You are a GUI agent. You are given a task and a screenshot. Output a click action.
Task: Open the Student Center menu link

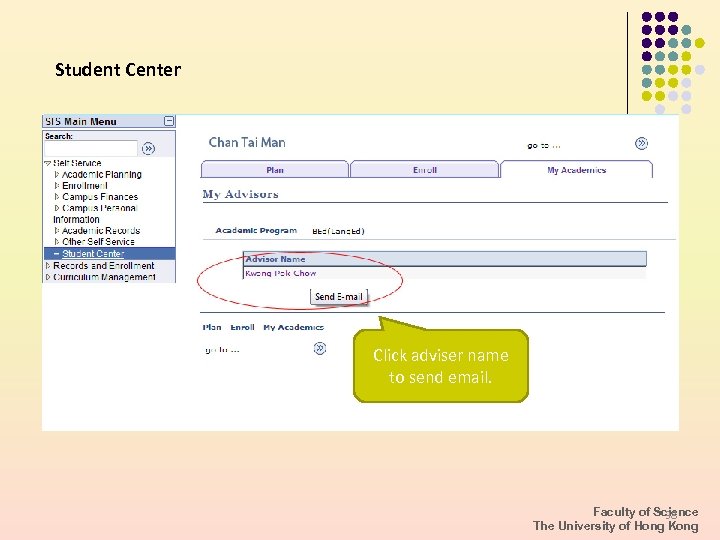pyautogui.click(x=93, y=253)
